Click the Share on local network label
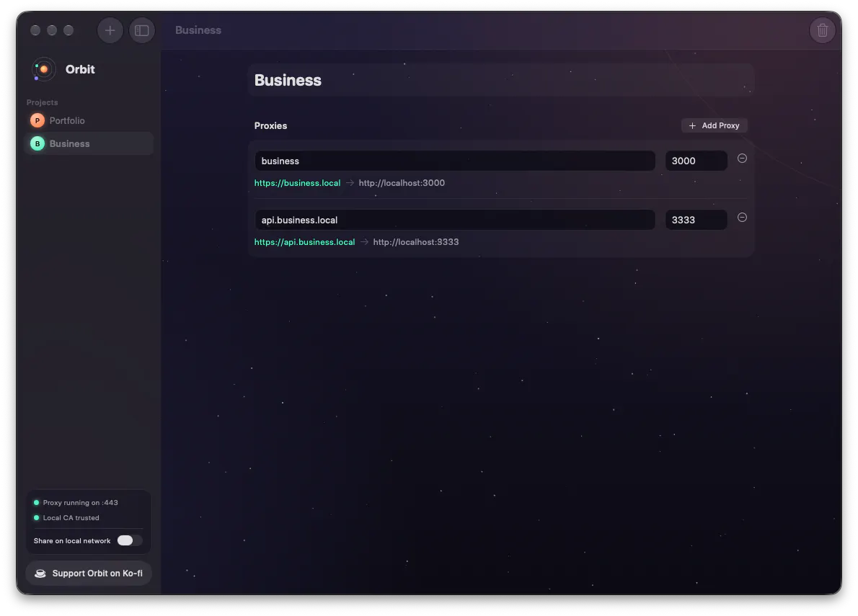 pyautogui.click(x=72, y=540)
